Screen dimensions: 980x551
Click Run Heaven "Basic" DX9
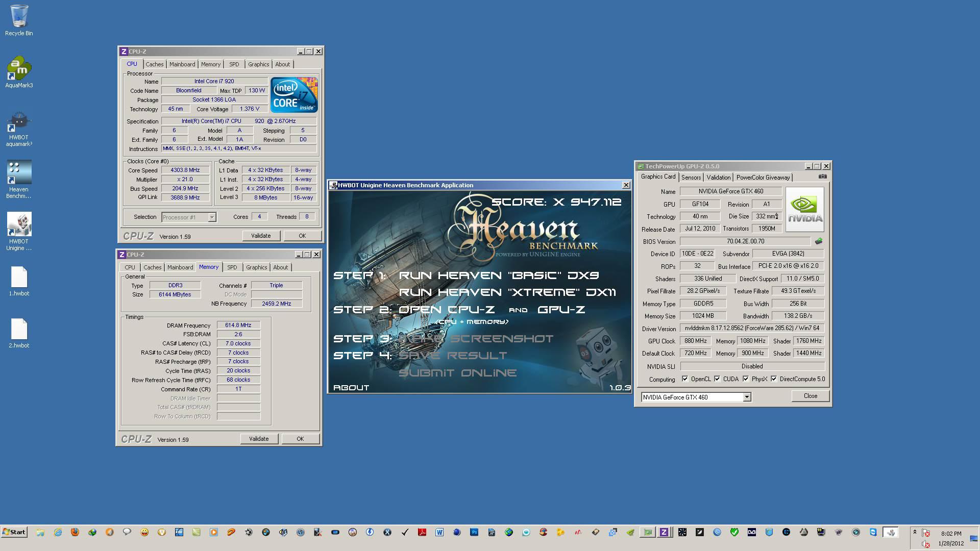499,275
